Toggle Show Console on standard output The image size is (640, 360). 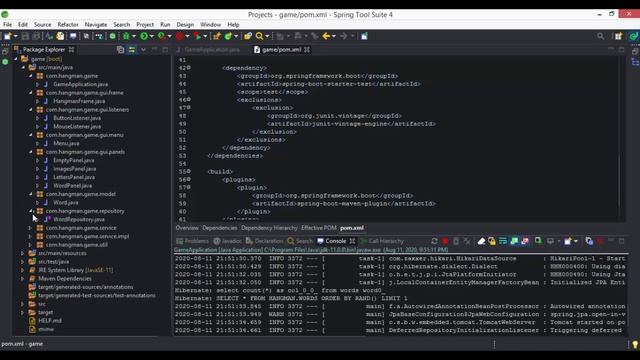(x=514, y=241)
